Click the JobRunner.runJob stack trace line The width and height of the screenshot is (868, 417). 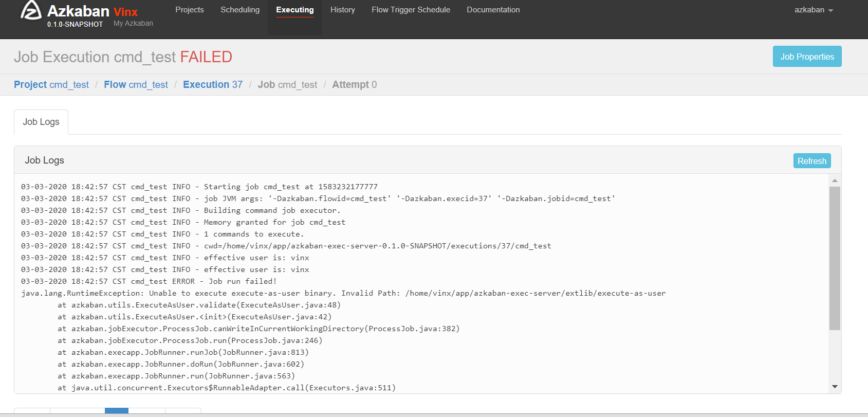(x=183, y=352)
